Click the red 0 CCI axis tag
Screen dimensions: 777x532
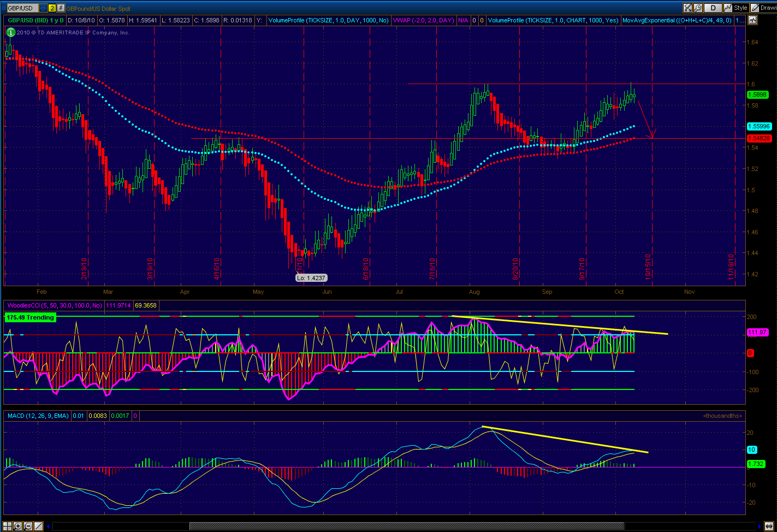pyautogui.click(x=751, y=353)
